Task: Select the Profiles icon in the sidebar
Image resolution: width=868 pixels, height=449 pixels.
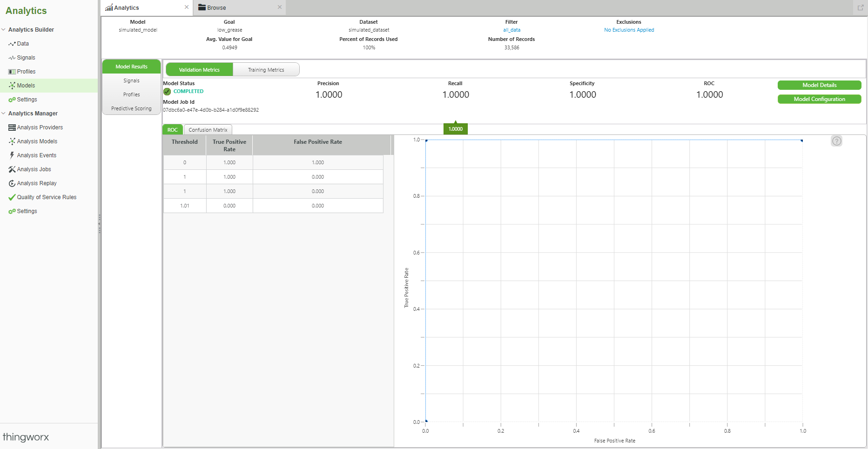Action: pyautogui.click(x=13, y=71)
